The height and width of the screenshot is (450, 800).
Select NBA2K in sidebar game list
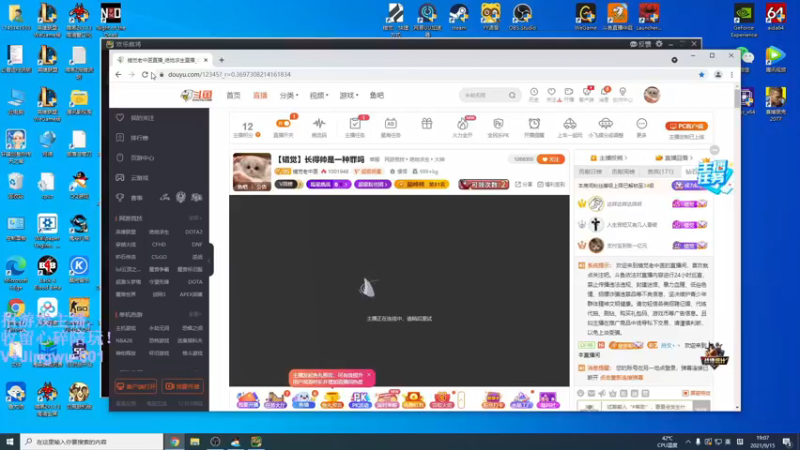[x=124, y=340]
